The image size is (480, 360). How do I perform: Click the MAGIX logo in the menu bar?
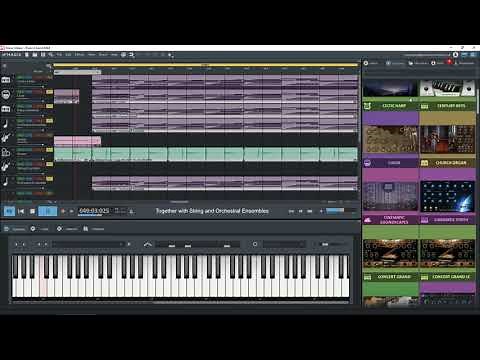11,55
